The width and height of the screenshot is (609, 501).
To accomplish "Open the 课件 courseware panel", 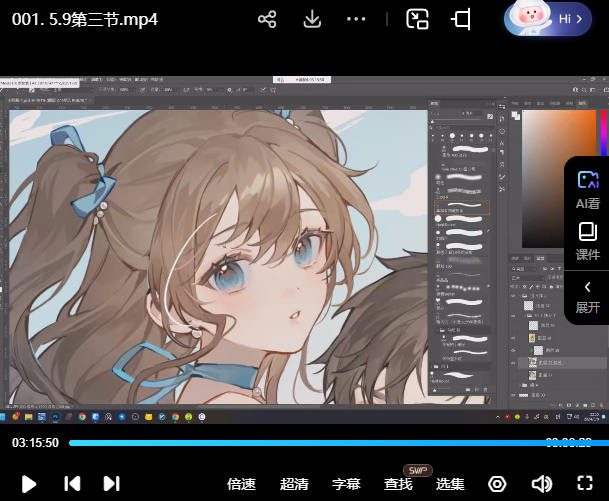I will pyautogui.click(x=587, y=241).
